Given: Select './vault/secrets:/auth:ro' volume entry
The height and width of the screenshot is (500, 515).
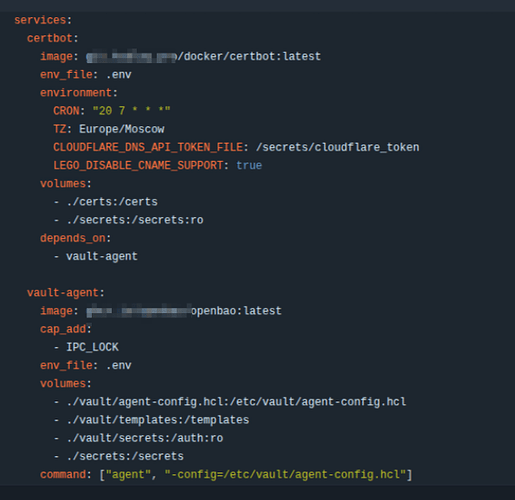Looking at the screenshot, I should pyautogui.click(x=145, y=438).
